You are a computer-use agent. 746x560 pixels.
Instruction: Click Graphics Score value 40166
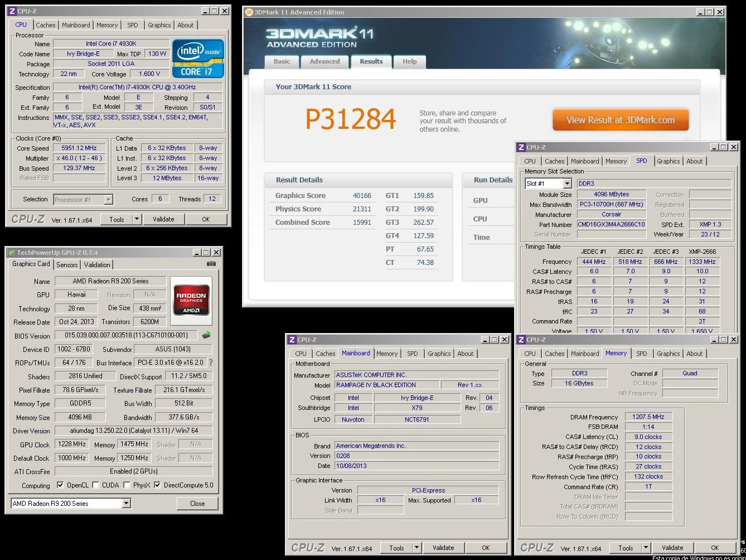[362, 196]
